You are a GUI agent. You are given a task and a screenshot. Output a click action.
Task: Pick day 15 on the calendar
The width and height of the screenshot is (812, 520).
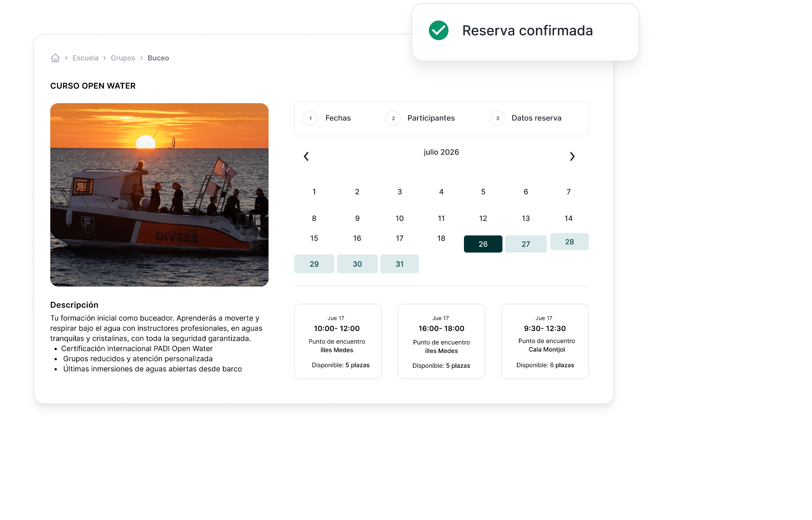tap(314, 238)
